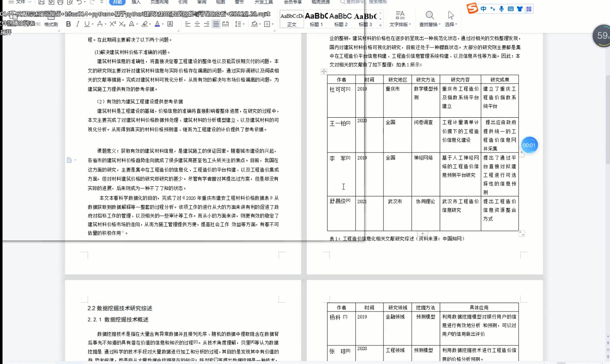Open borders button
This screenshot has width=610, height=364.
click(267, 24)
